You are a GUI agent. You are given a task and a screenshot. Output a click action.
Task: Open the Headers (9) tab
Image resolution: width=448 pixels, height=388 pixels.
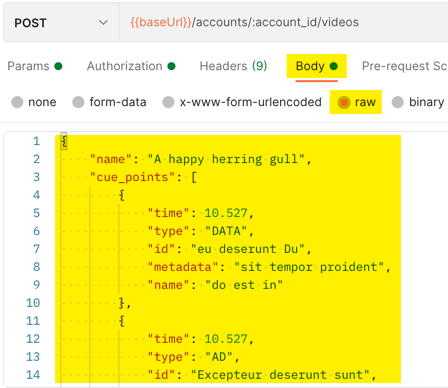click(233, 66)
